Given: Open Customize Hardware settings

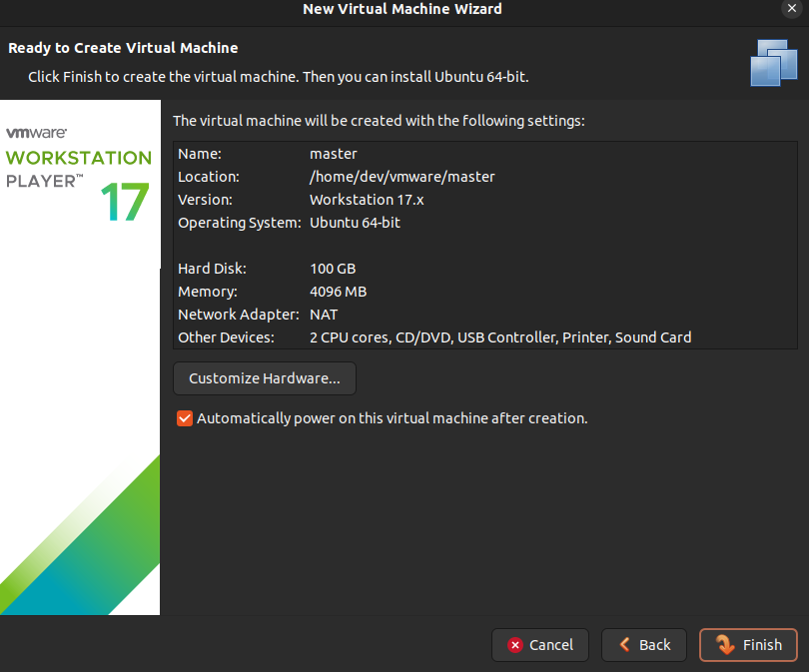Looking at the screenshot, I should pyautogui.click(x=264, y=378).
